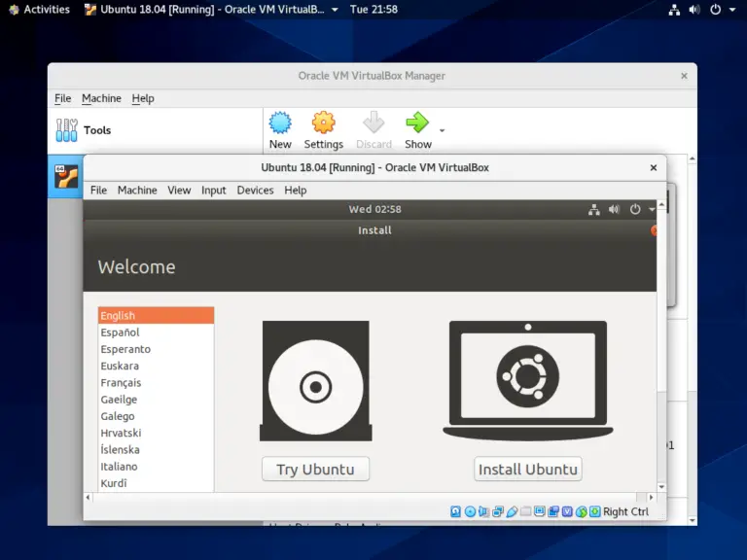Click VM horizontal scrollbar right arrow
The height and width of the screenshot is (560, 747).
[652, 497]
